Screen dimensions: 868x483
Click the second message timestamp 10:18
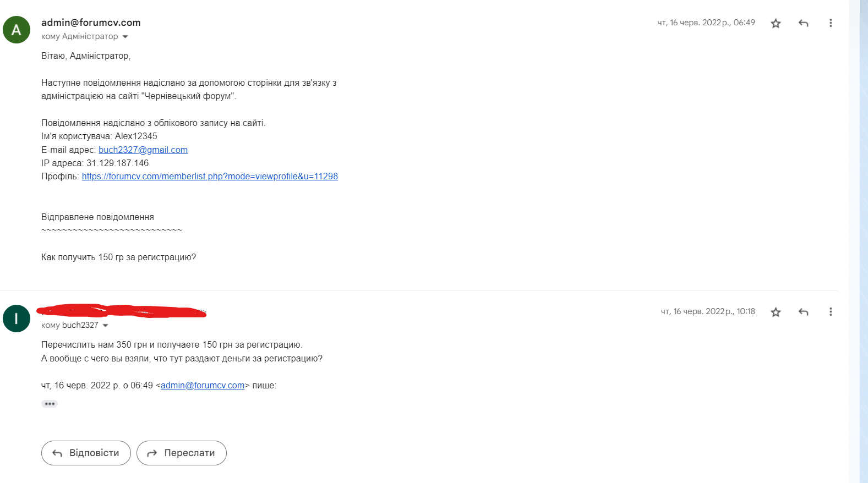[708, 311]
